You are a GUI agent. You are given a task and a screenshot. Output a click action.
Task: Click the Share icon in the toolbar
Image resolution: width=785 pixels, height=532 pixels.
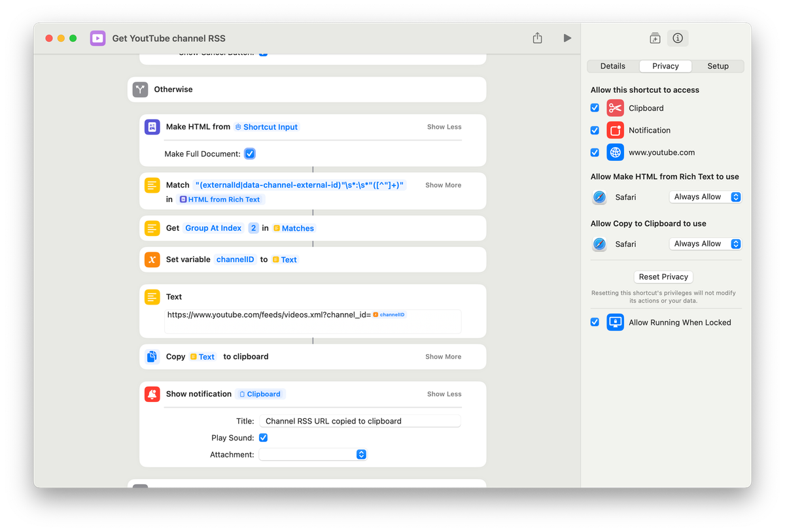coord(537,38)
